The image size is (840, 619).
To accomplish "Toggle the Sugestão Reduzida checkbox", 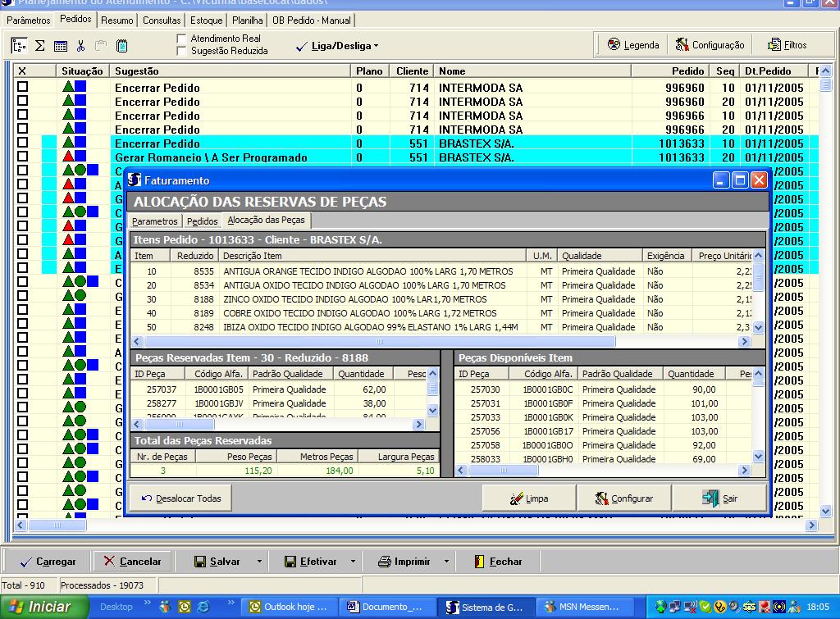I will (x=182, y=51).
